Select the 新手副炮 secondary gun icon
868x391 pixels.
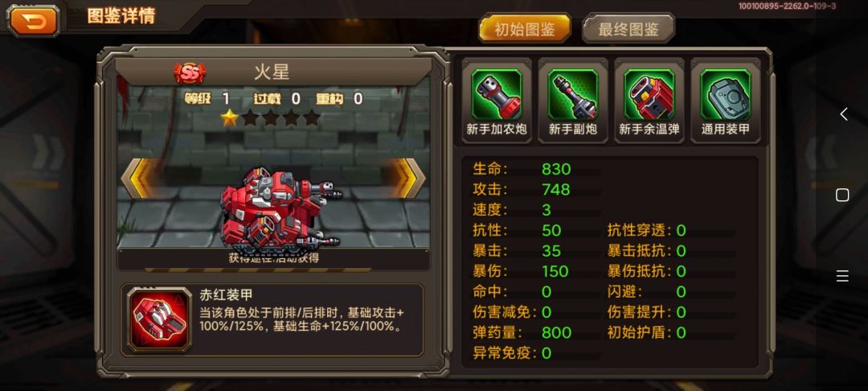tap(573, 95)
